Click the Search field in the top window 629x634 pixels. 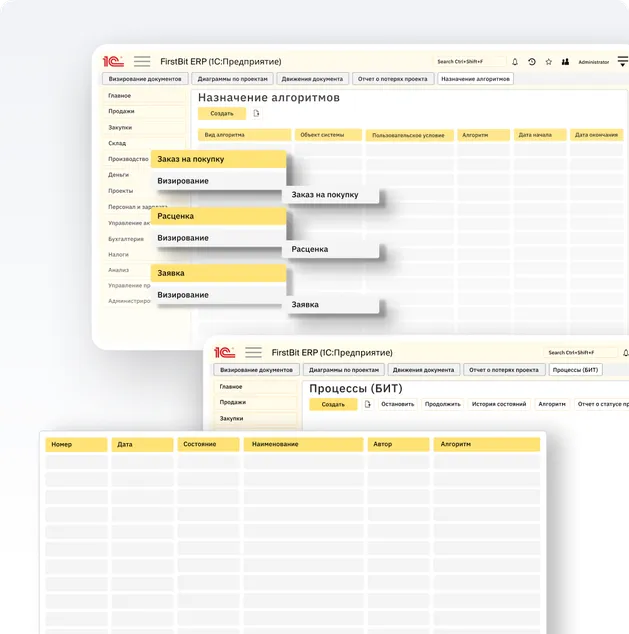point(469,62)
